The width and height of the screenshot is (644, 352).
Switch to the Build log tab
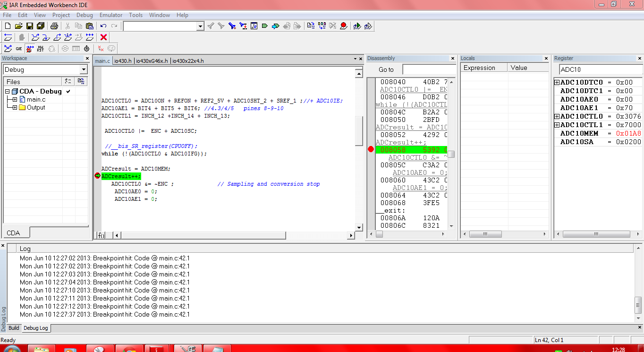pos(13,328)
